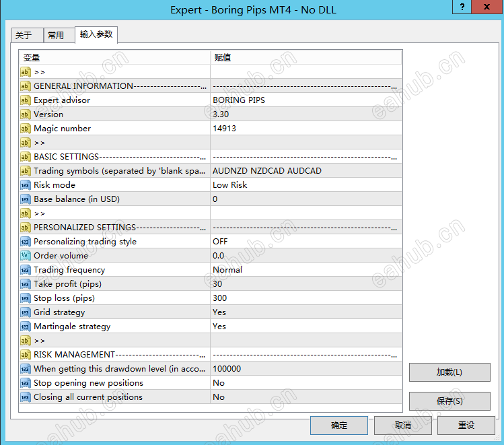Open Trading frequency value Normal
504x445 pixels.
306,270
